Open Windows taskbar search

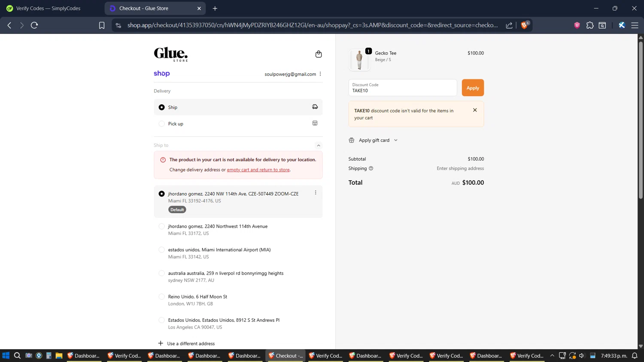[17, 356]
